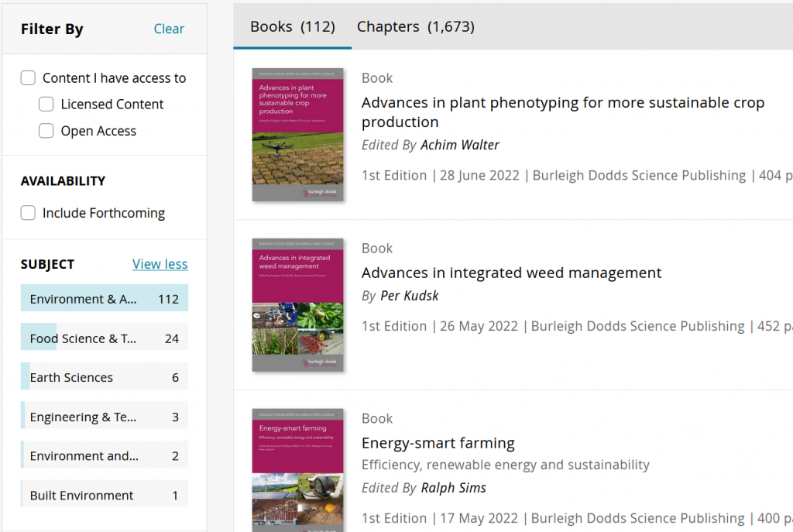View author Per Kudsk's page
The height and width of the screenshot is (532, 793).
(410, 296)
